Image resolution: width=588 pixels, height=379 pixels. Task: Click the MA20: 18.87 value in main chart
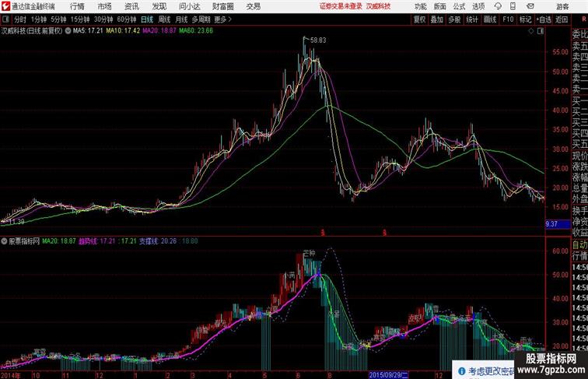(159, 31)
